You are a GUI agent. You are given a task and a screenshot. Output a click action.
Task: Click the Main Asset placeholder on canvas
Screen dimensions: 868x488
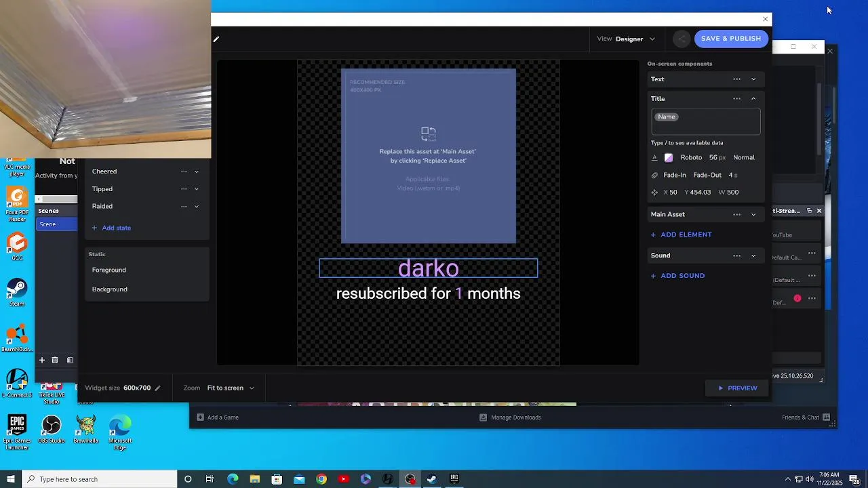pyautogui.click(x=429, y=156)
